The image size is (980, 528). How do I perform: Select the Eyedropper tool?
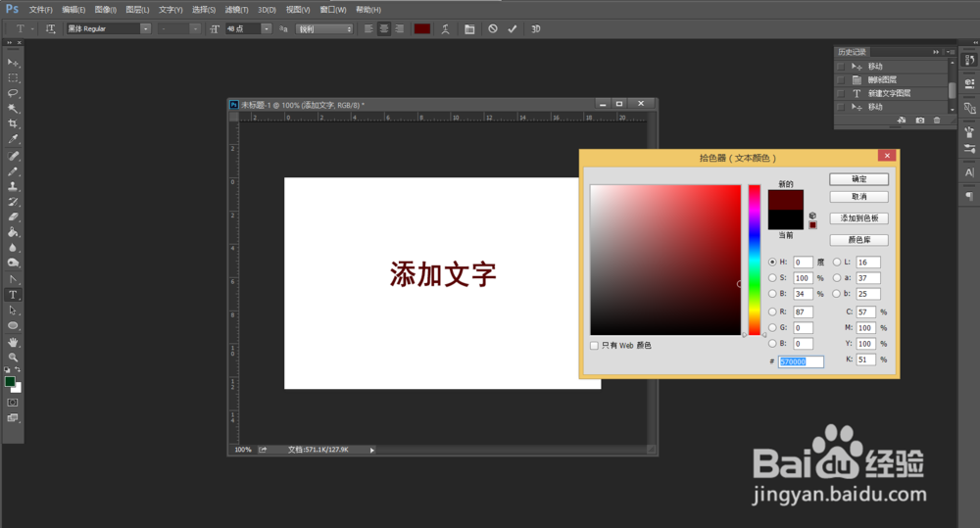coord(13,139)
